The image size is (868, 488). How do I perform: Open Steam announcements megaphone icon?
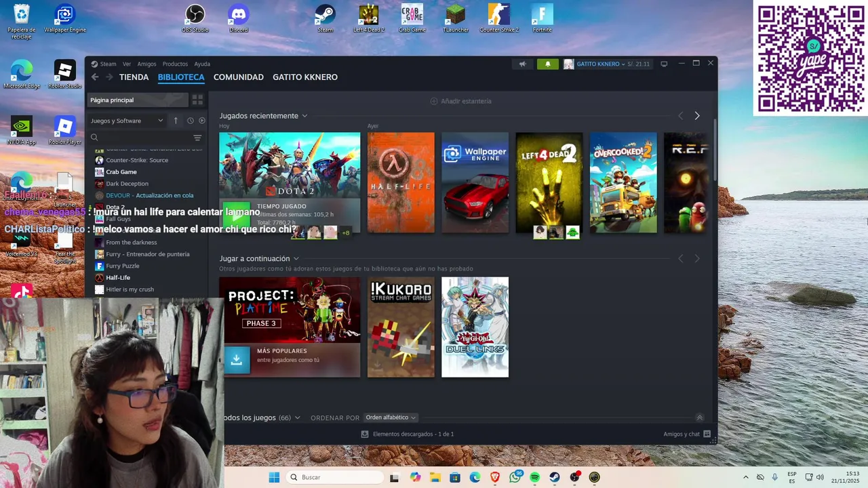pyautogui.click(x=522, y=64)
